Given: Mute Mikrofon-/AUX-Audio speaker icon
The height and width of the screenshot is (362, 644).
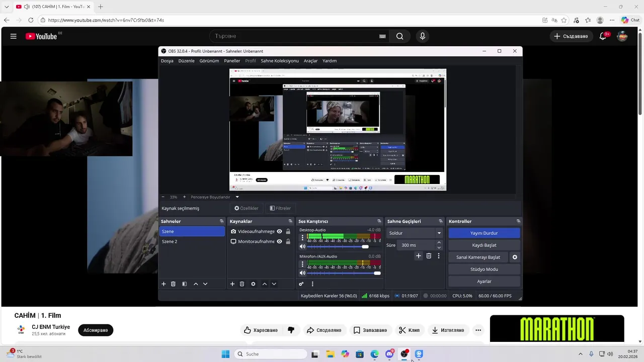Looking at the screenshot, I should [x=302, y=273].
